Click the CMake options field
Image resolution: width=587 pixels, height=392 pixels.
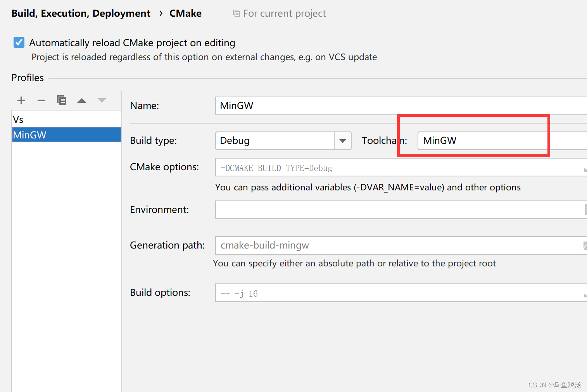[x=401, y=167]
